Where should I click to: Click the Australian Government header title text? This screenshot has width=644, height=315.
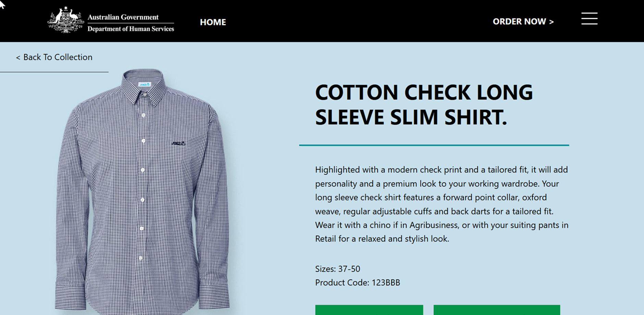[123, 17]
